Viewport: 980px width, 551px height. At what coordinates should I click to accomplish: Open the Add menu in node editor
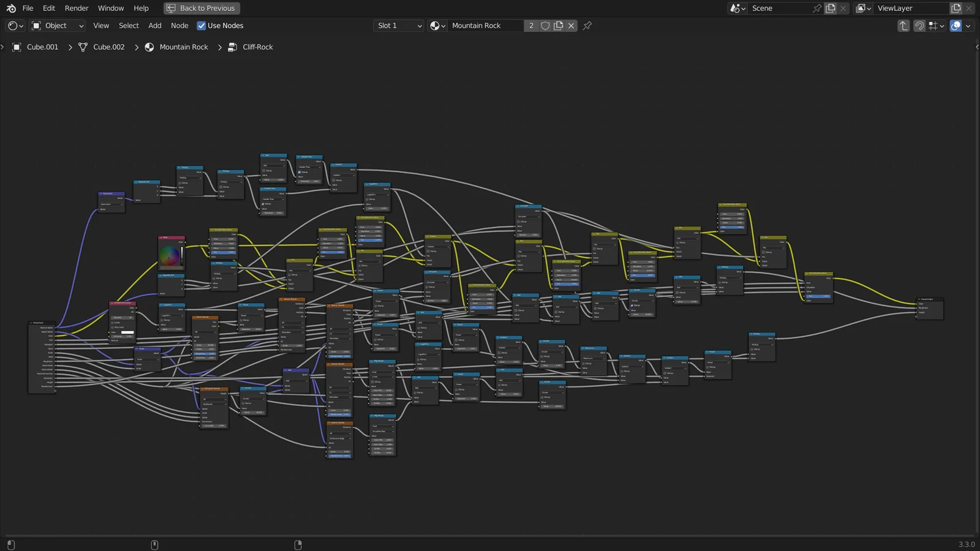click(x=155, y=26)
